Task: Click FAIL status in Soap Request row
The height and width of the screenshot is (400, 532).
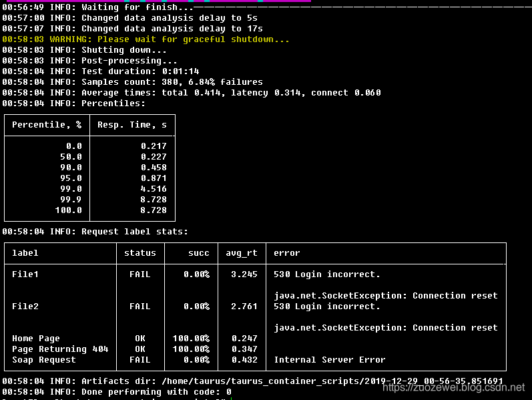Action: (140, 360)
